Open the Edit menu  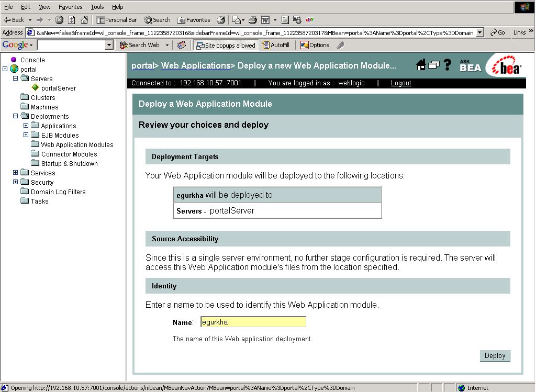[26, 7]
